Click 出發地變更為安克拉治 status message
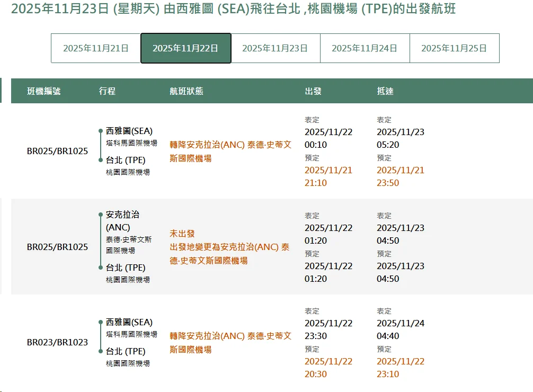Viewport: 533px width, 392px height. [x=229, y=254]
